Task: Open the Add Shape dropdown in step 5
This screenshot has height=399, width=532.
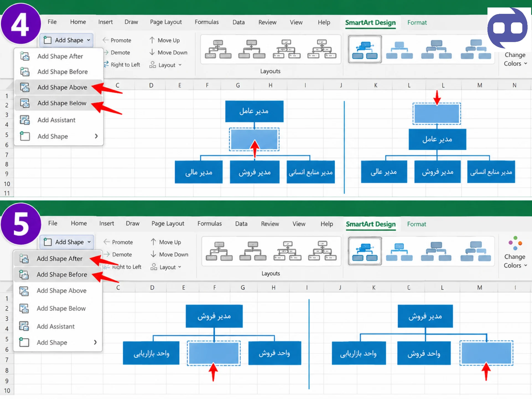Action: click(67, 242)
